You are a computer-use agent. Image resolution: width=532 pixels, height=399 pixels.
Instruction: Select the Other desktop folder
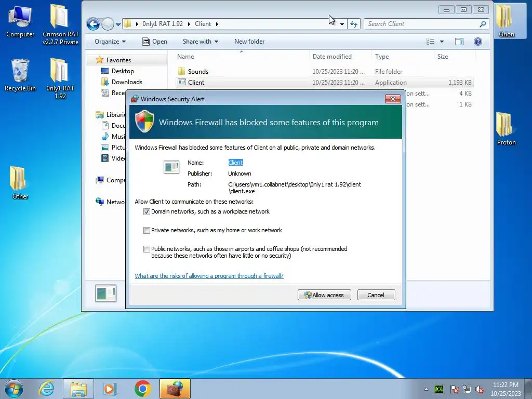click(20, 183)
